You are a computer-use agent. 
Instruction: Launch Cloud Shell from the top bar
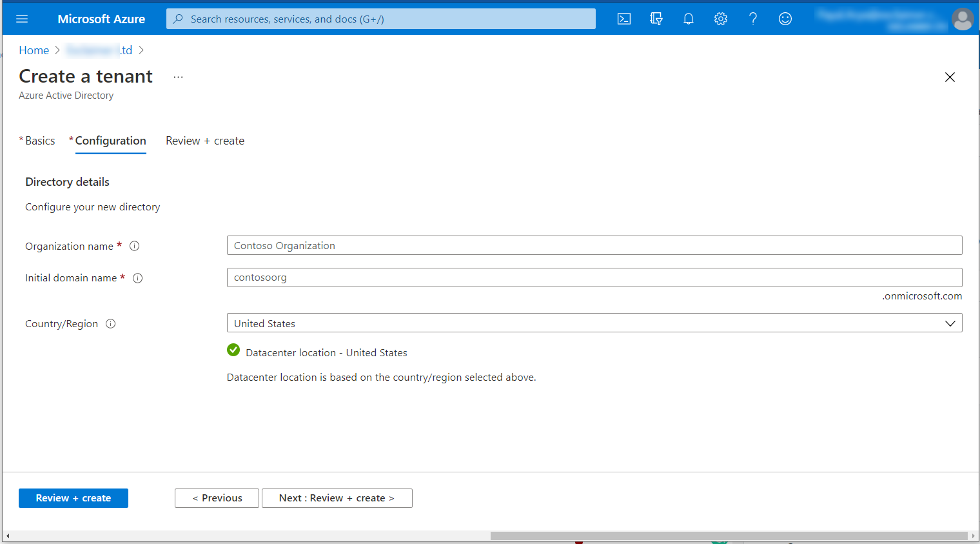[623, 19]
